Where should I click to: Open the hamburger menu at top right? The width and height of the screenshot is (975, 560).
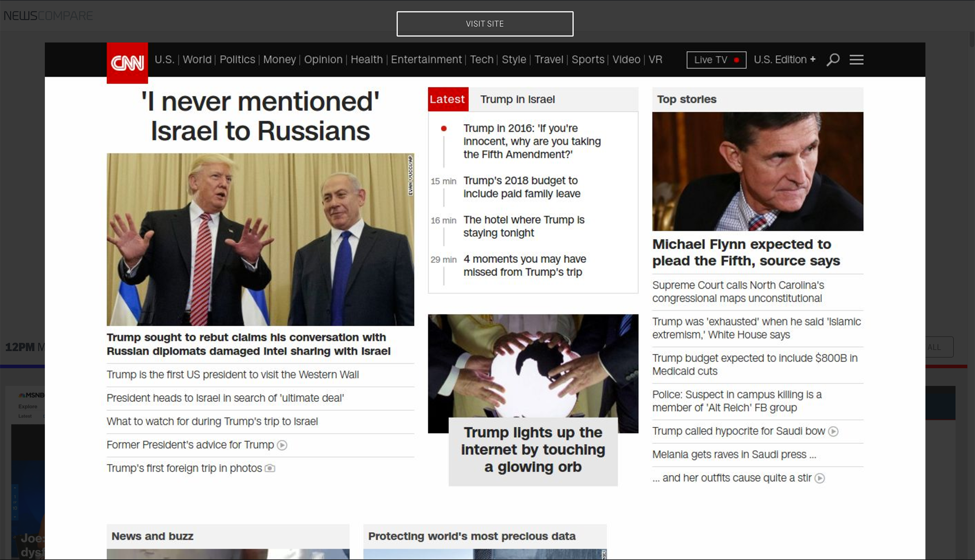(856, 59)
